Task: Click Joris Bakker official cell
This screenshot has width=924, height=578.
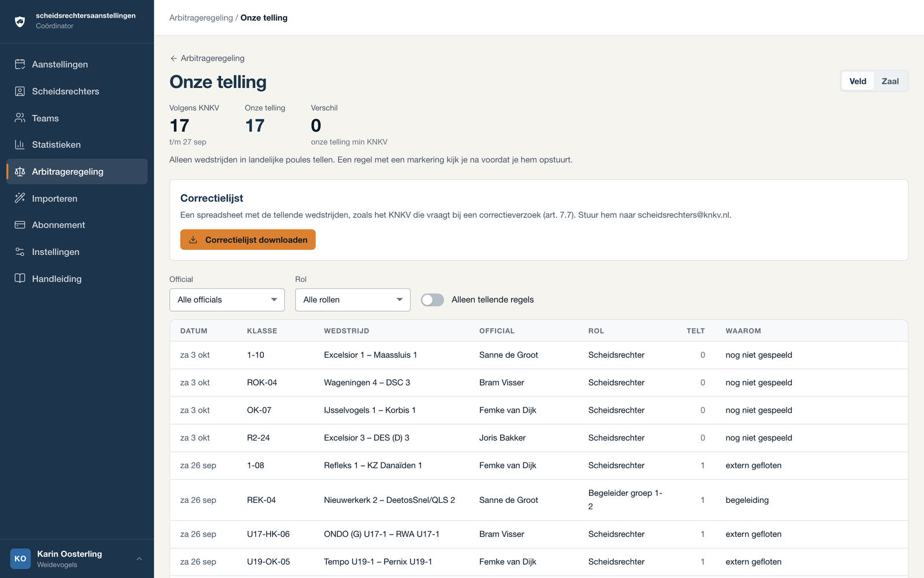Action: pos(502,438)
